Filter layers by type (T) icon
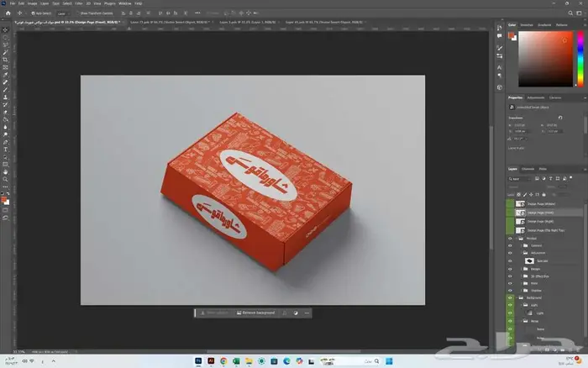Image resolution: width=588 pixels, height=368 pixels. (x=550, y=179)
